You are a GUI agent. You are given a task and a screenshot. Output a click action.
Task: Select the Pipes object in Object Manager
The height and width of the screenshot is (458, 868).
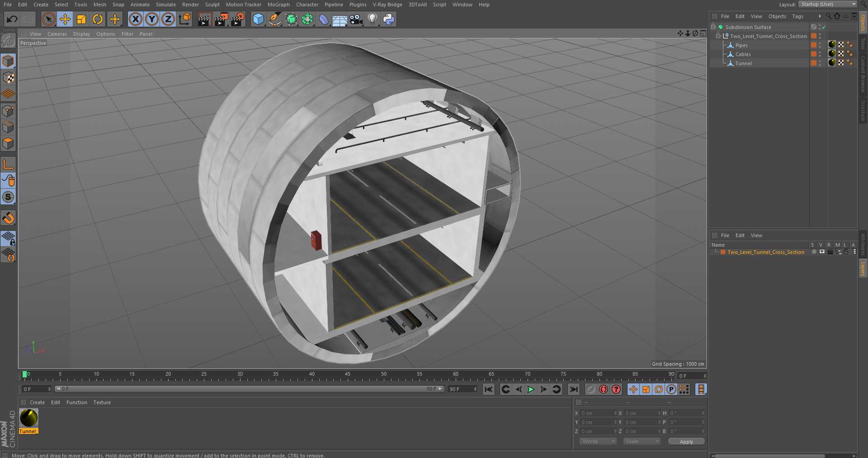[741, 45]
